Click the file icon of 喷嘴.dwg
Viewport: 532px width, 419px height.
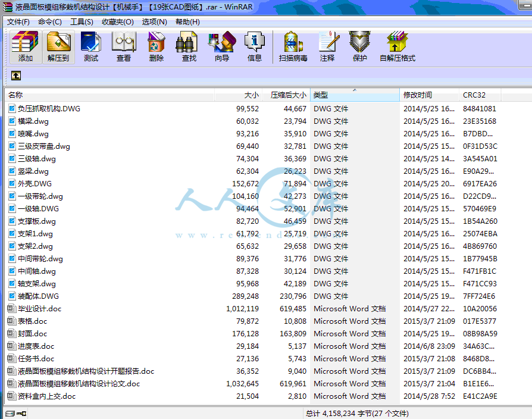[12, 134]
